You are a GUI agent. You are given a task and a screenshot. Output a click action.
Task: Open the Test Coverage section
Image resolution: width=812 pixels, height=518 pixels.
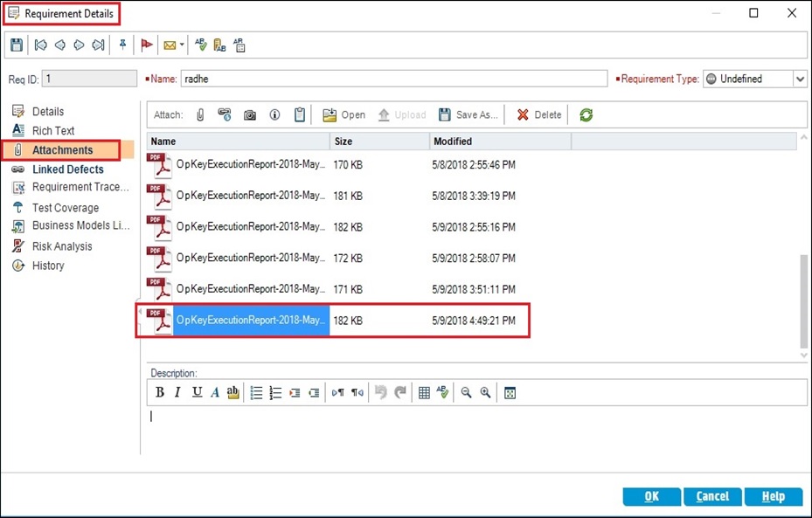pos(65,208)
